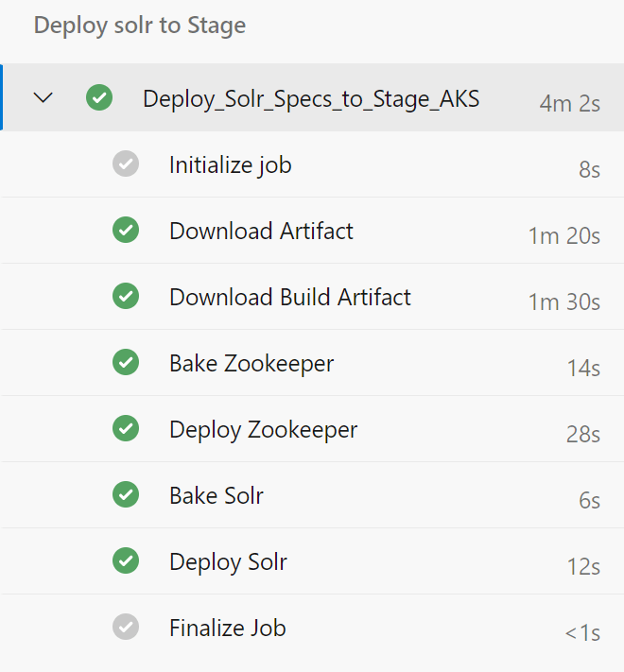624x672 pixels.
Task: Show the Deploy Zookeeper step log
Action: 263,430
